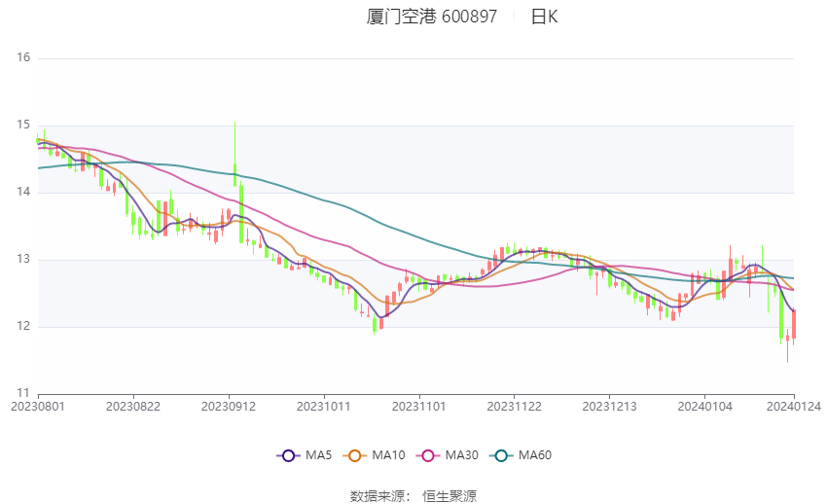This screenshot has width=827, height=504.
Task: Click the chart title 厦门空港 600897
Action: tap(431, 17)
